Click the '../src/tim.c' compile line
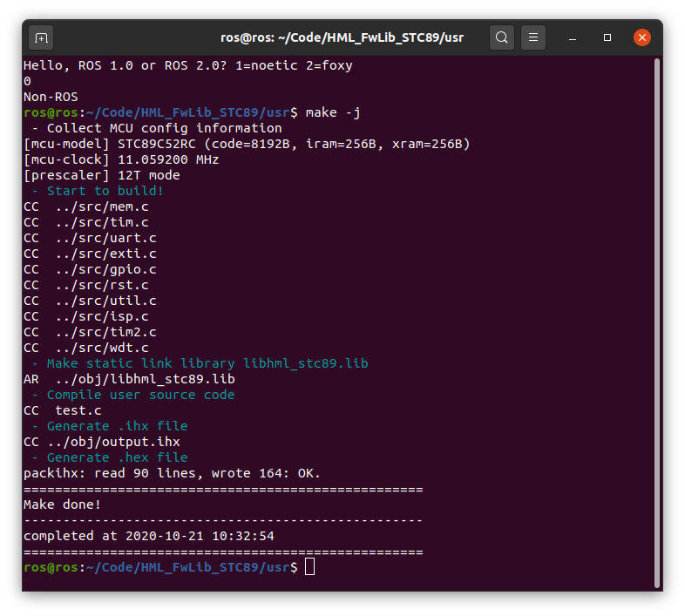685x616 pixels. pyautogui.click(x=86, y=222)
